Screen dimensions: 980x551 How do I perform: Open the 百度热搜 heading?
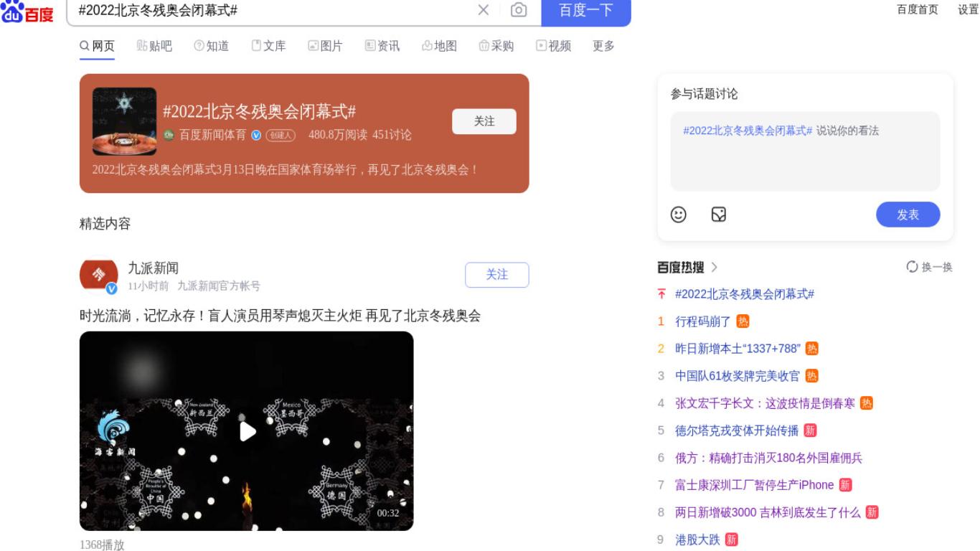[681, 267]
